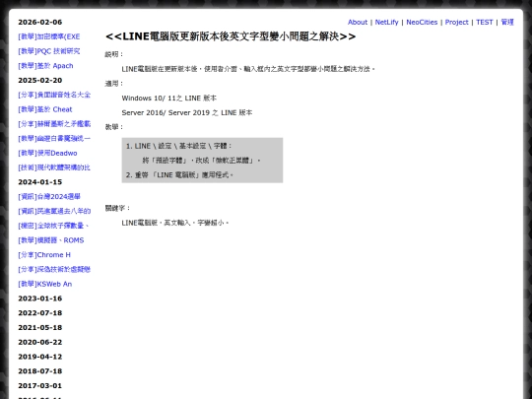The height and width of the screenshot is (399, 532).
Task: Go to the NeoCities link
Action: click(x=422, y=22)
